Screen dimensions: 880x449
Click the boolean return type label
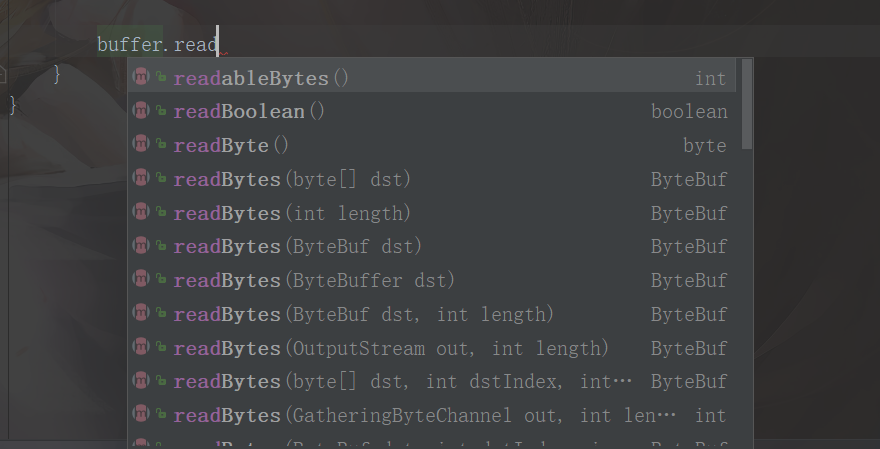tap(689, 111)
